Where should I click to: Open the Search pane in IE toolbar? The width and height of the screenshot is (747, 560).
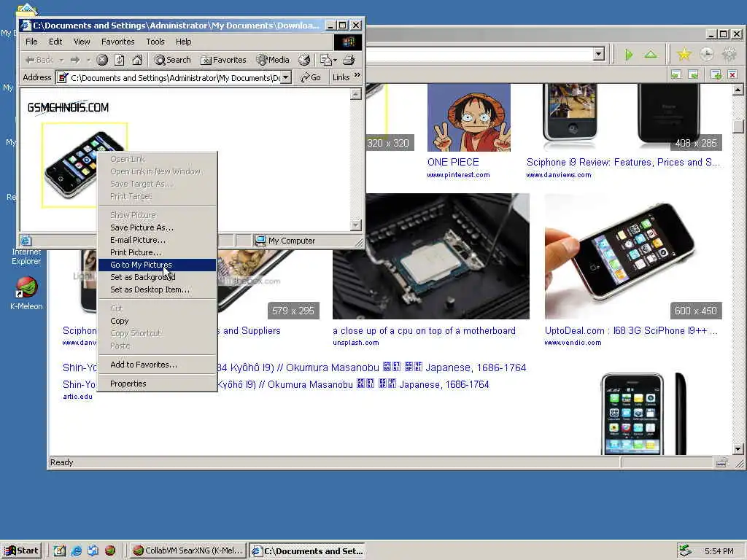coord(172,60)
